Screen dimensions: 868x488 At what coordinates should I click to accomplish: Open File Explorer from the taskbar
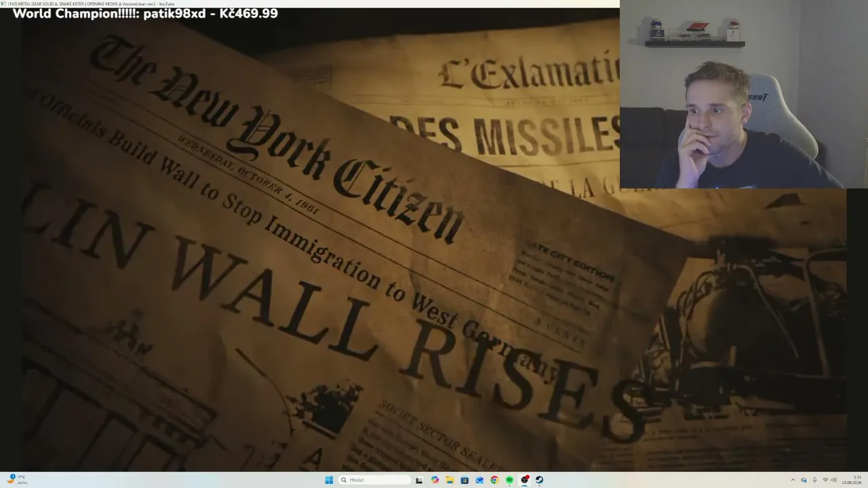click(x=450, y=480)
